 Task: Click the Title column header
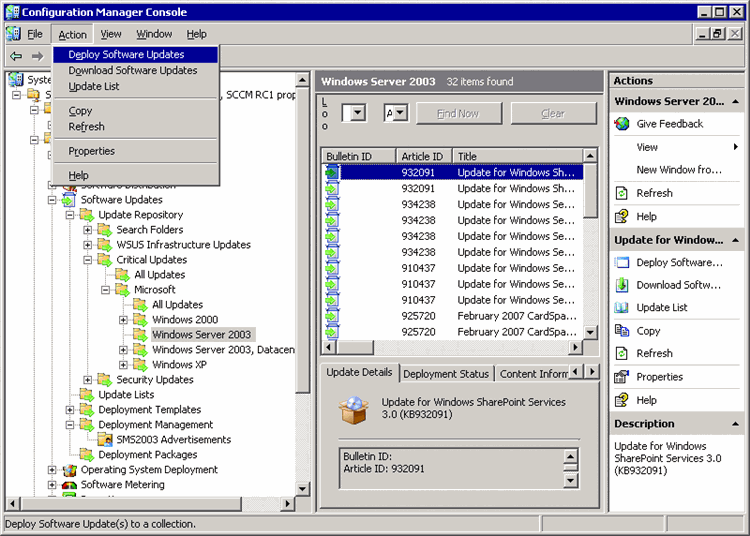coord(518,156)
